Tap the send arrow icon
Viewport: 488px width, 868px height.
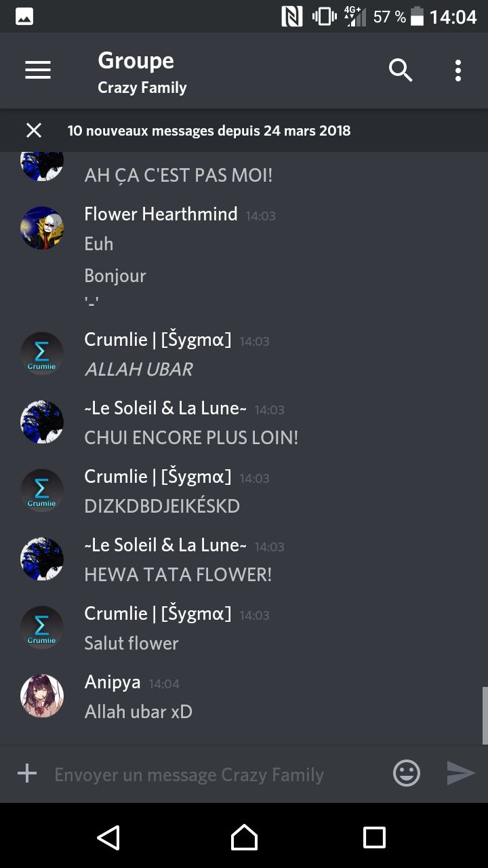pos(460,773)
